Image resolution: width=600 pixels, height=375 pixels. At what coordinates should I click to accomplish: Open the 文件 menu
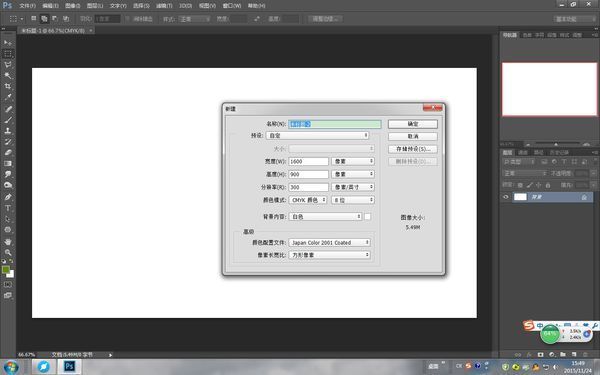[28, 6]
